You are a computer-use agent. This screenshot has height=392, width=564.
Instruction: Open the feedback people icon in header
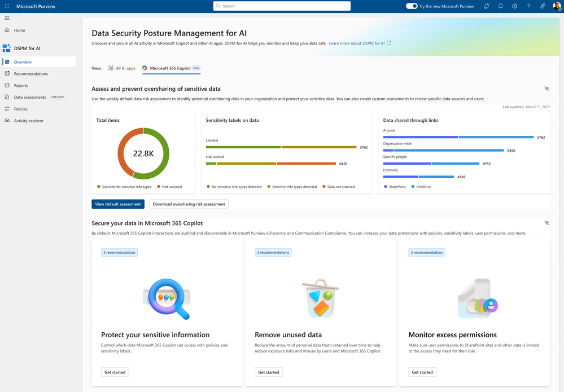(x=543, y=6)
